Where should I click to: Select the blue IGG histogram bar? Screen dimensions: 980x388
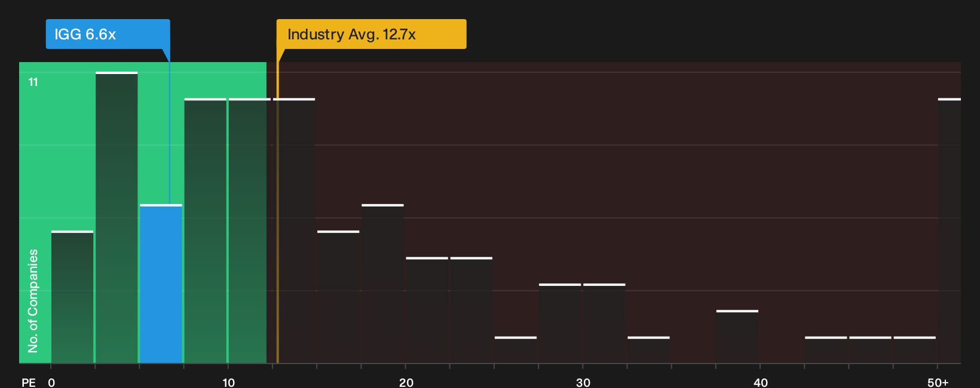pyautogui.click(x=161, y=284)
